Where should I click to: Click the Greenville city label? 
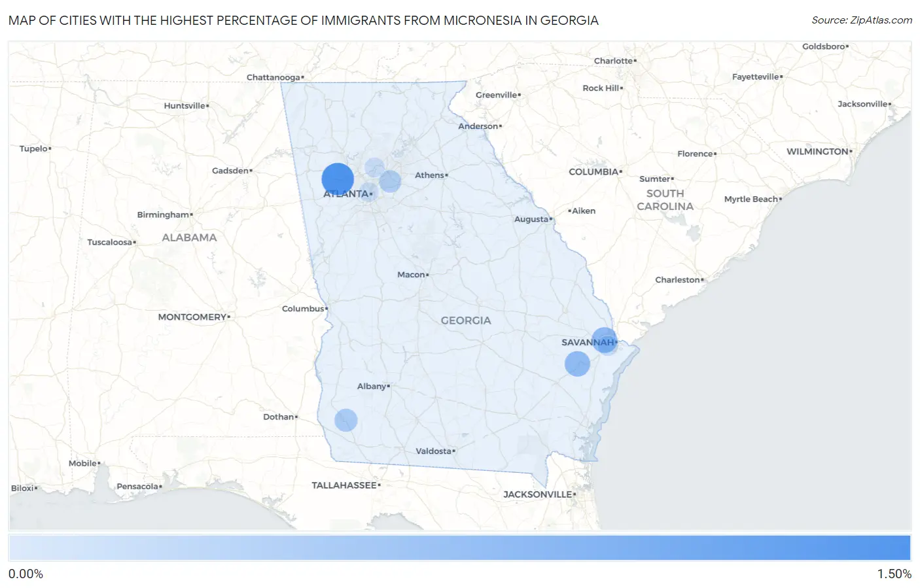point(496,95)
